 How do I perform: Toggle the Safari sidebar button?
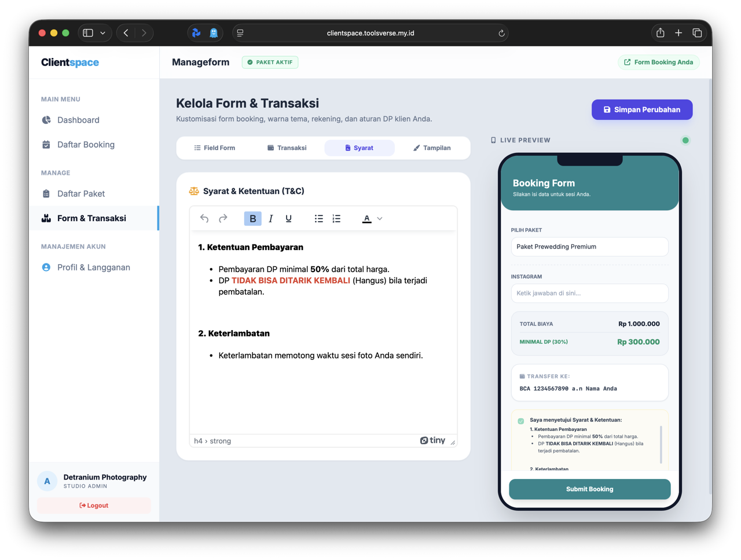click(x=88, y=33)
